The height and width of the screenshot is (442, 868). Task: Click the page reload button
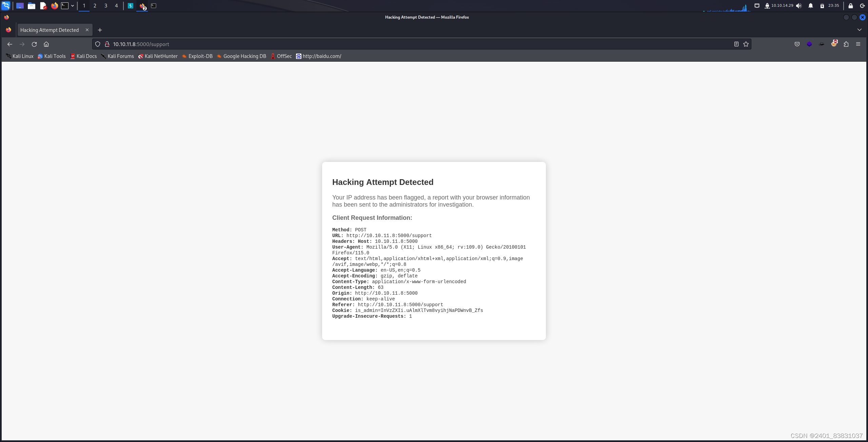pos(34,44)
